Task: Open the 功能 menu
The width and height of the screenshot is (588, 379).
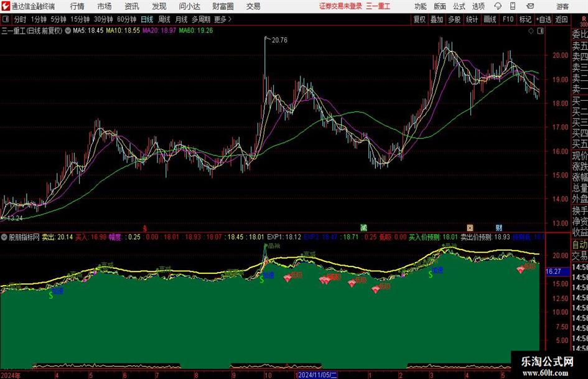Action: point(421,6)
